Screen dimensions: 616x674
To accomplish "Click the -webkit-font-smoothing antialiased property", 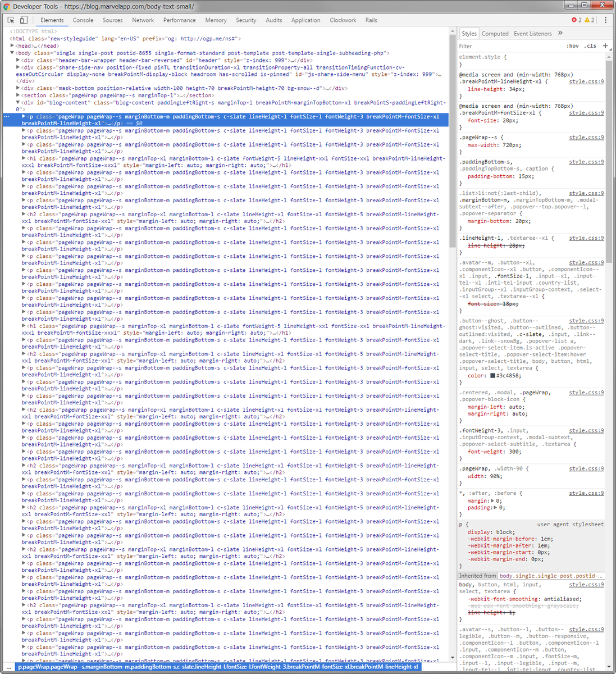I will coord(524,599).
